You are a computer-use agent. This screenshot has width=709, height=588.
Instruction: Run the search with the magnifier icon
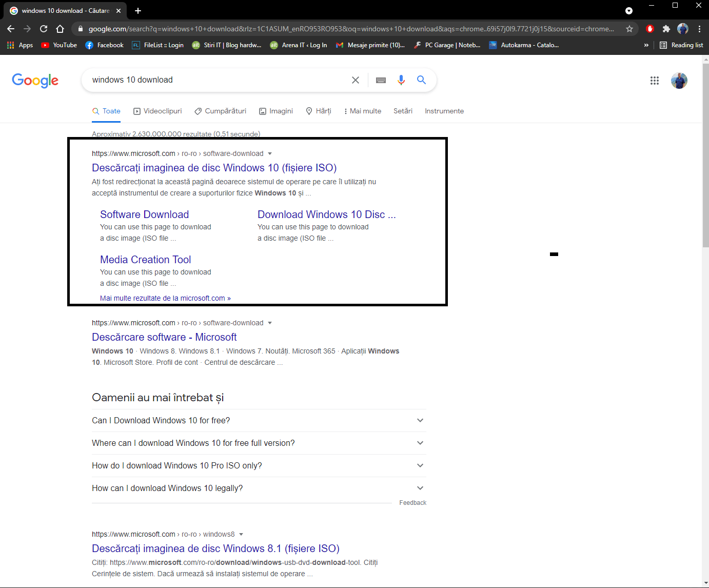point(421,80)
